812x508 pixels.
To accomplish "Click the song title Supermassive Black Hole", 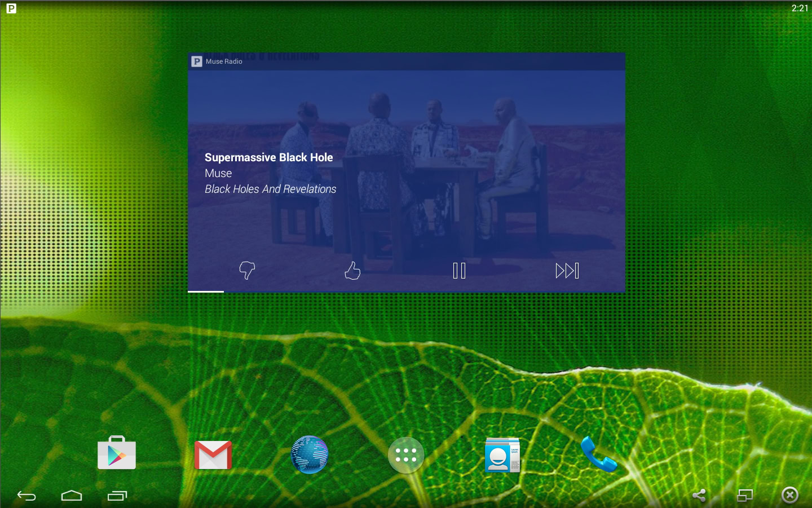I will [x=268, y=157].
